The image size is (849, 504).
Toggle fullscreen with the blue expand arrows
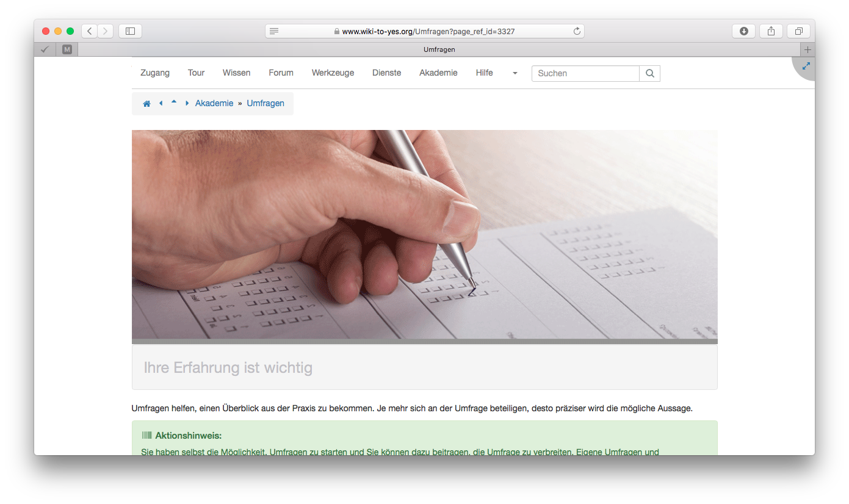pos(806,66)
